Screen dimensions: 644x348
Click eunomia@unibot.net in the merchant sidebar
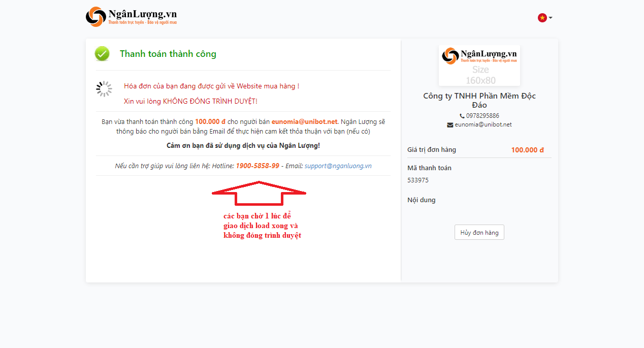pos(484,124)
